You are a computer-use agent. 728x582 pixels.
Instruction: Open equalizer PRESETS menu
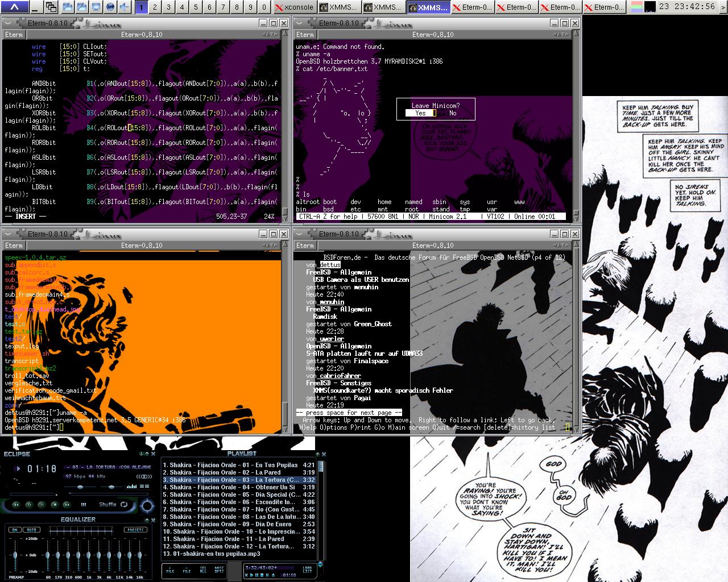click(135, 530)
